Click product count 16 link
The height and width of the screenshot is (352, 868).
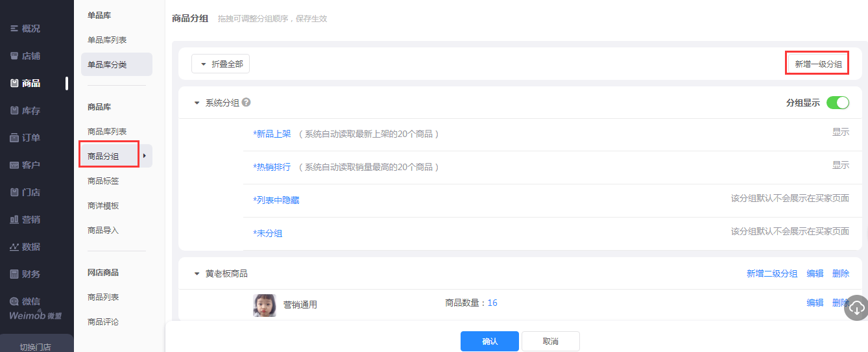pos(492,303)
